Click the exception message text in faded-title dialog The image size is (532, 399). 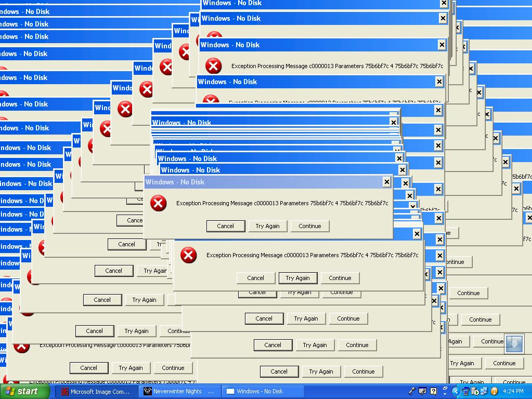click(282, 203)
